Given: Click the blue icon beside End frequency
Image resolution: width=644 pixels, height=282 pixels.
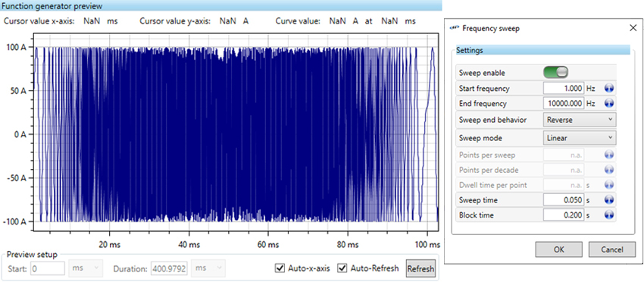Looking at the screenshot, I should 608,103.
